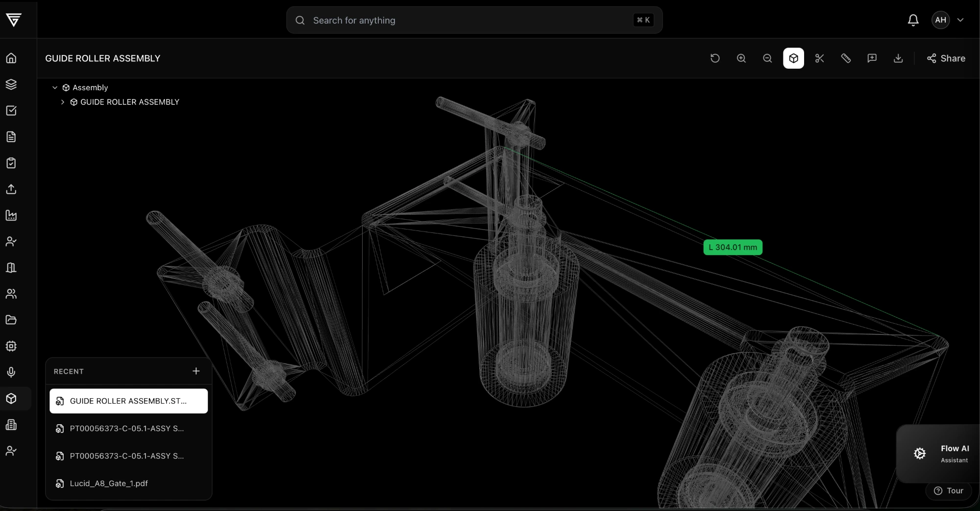This screenshot has height=511, width=980.
Task: Collapse the Assembly tree node
Action: coord(55,88)
